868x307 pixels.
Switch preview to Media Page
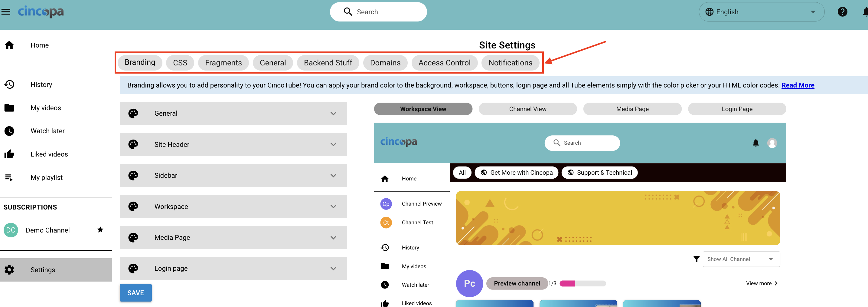pos(632,109)
